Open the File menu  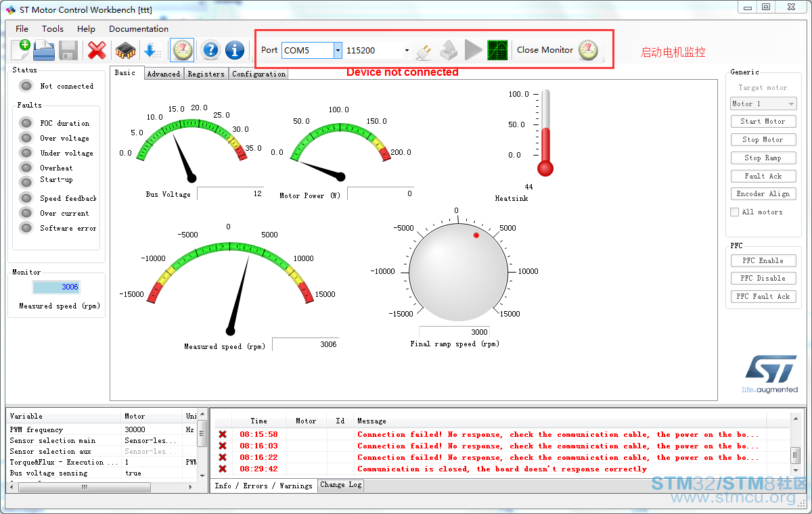(22, 29)
